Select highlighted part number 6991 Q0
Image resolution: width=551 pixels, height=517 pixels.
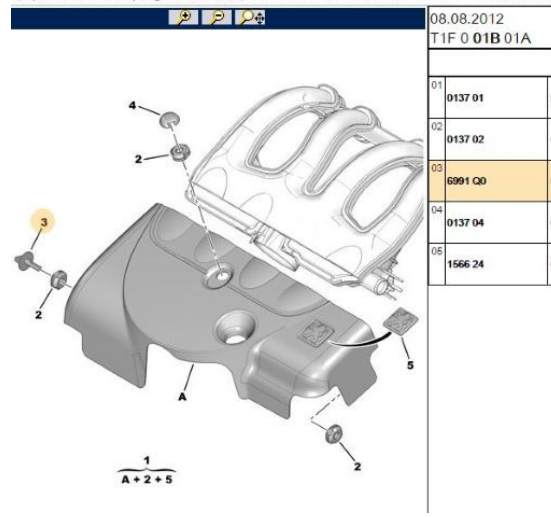[466, 181]
